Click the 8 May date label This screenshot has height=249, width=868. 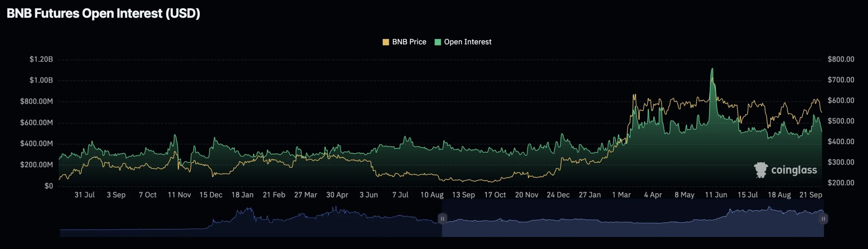pyautogui.click(x=685, y=195)
